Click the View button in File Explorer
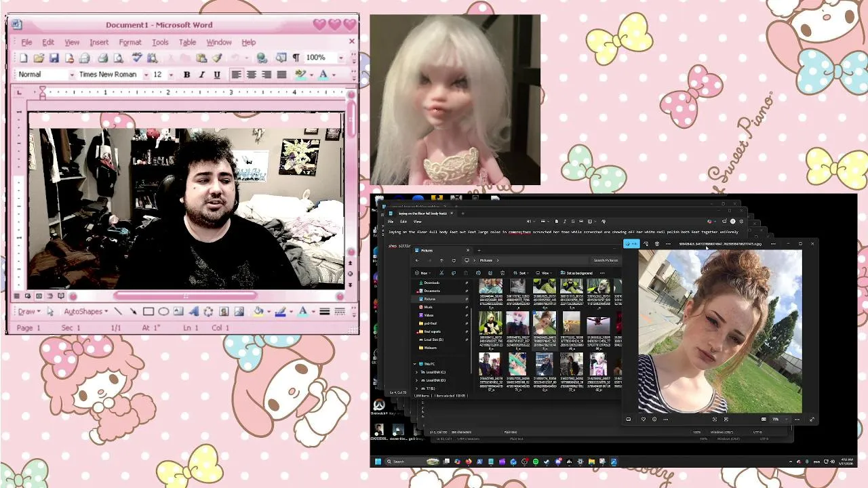 click(545, 273)
